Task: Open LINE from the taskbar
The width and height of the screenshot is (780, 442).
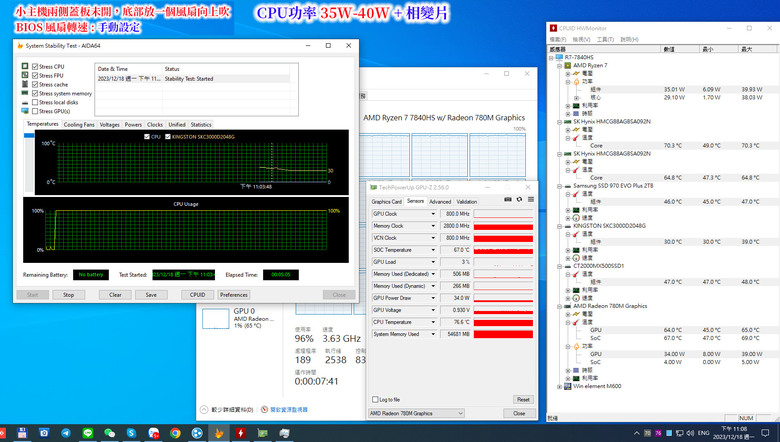Action: pos(88,433)
